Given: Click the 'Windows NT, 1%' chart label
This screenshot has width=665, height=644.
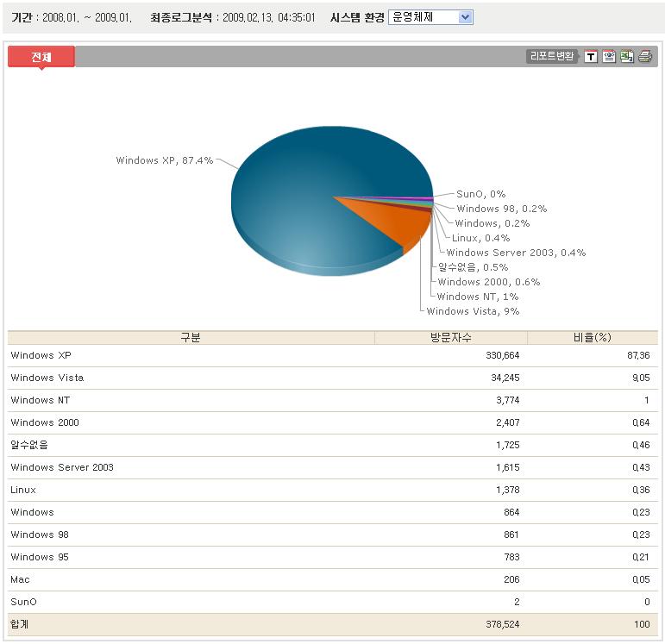Looking at the screenshot, I should pos(478,297).
